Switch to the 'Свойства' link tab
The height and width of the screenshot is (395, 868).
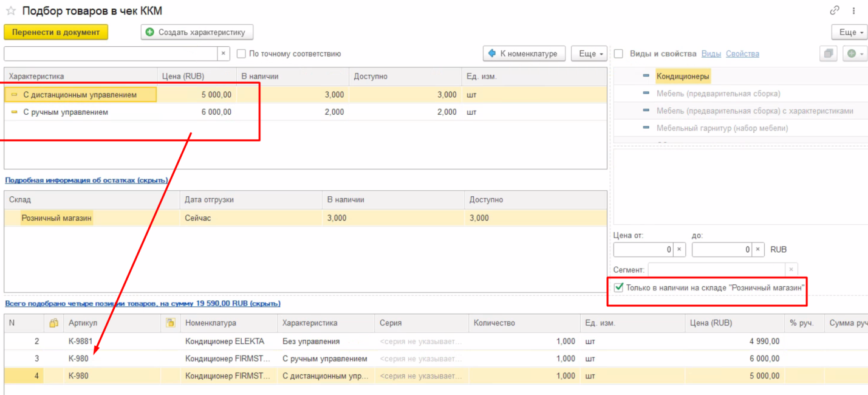tap(742, 53)
